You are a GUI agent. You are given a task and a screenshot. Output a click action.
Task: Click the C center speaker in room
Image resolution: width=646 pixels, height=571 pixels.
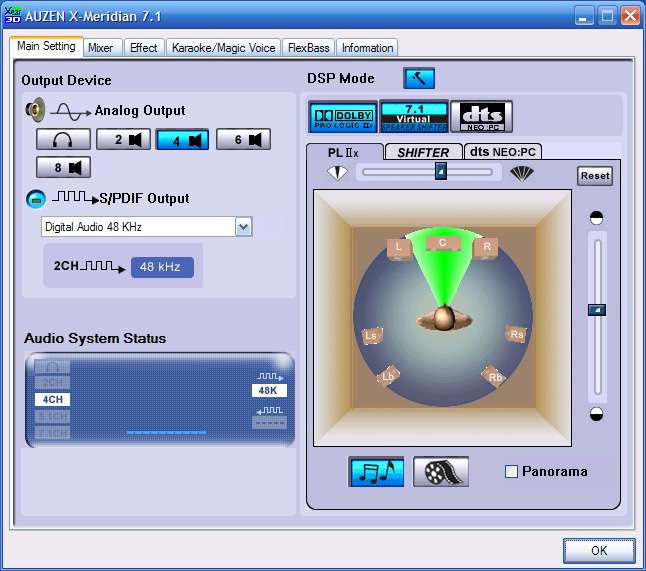coord(442,243)
